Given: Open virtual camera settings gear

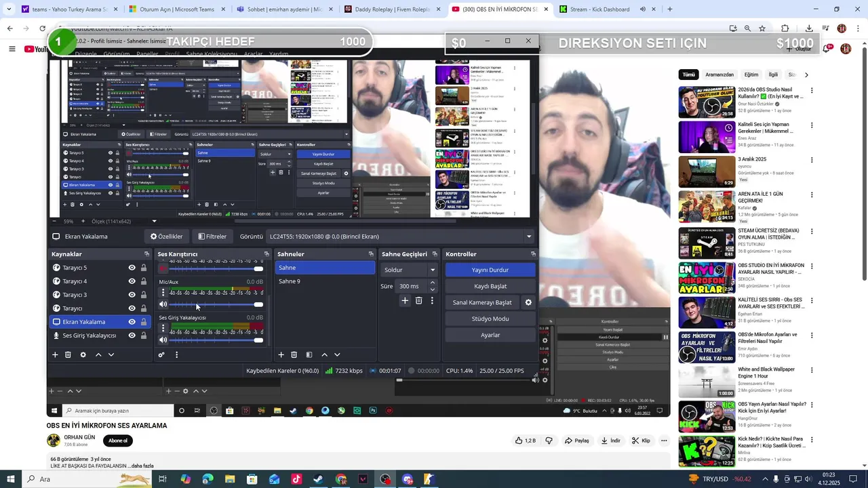Looking at the screenshot, I should pyautogui.click(x=528, y=302).
